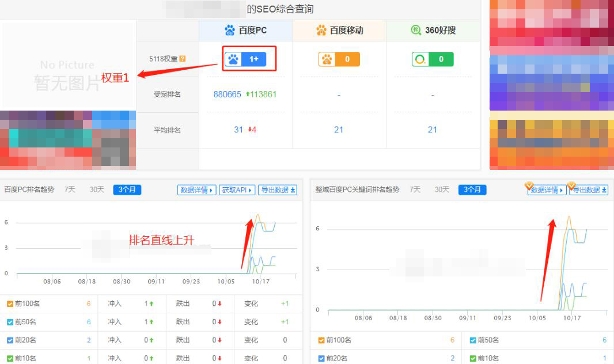The image size is (614, 364).
Task: Select the active blue 3个月 range control
Action: 127,189
